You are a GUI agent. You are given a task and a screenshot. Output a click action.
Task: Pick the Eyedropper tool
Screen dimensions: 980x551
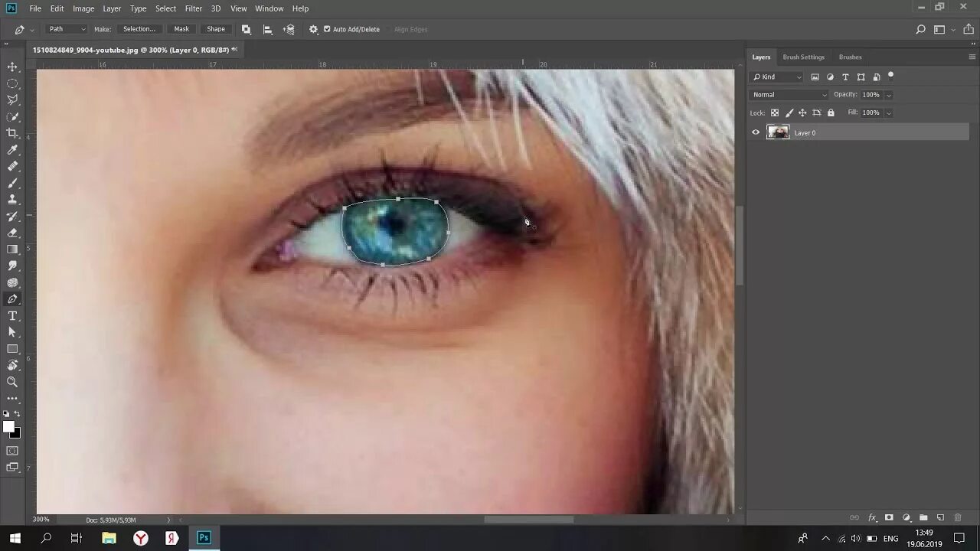click(12, 150)
